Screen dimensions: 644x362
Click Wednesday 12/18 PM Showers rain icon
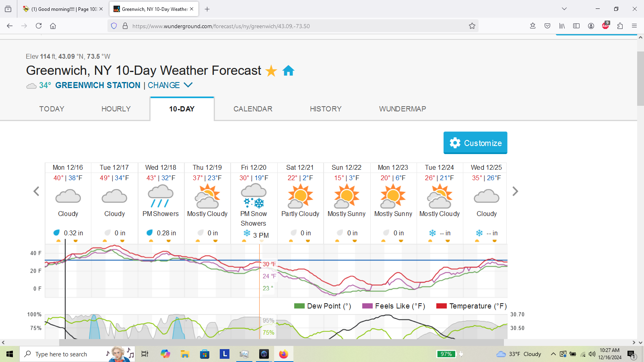pyautogui.click(x=161, y=196)
